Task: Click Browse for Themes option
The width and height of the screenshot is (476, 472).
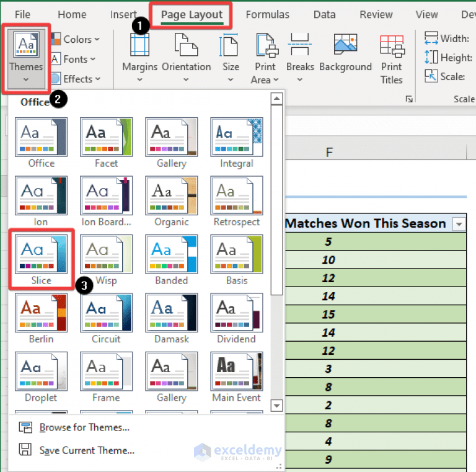Action: coord(74,427)
